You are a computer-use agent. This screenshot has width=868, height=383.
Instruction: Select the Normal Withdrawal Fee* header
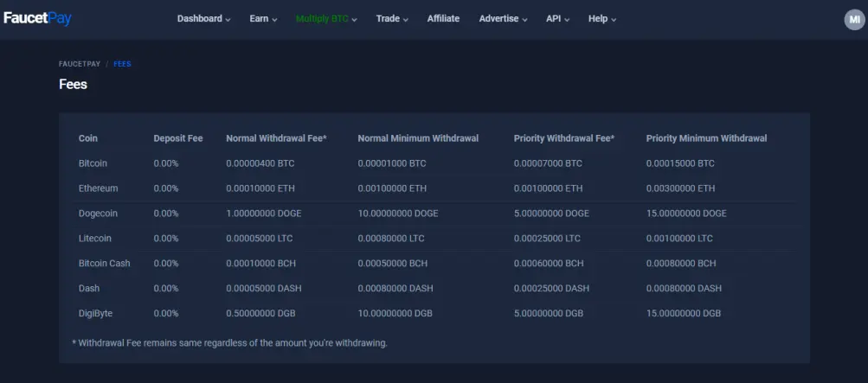coord(276,138)
